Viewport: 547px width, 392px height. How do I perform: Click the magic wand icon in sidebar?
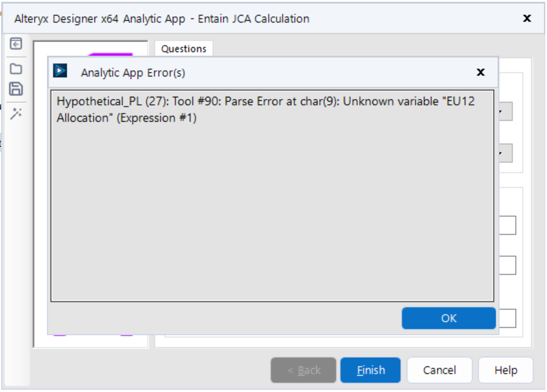[16, 114]
